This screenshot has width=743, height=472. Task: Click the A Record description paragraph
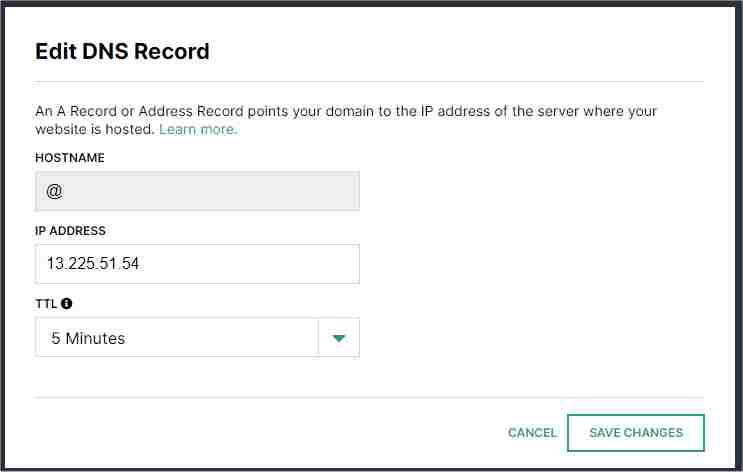click(x=346, y=120)
